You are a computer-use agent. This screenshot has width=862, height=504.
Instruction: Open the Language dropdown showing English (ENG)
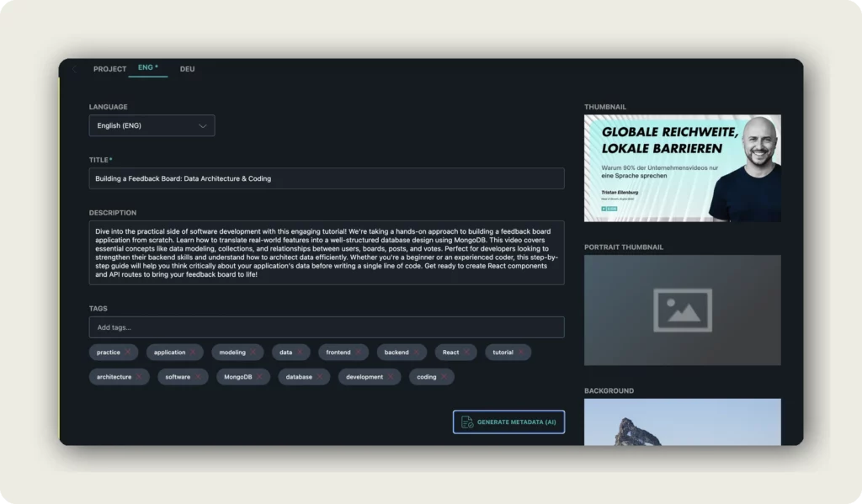(152, 125)
